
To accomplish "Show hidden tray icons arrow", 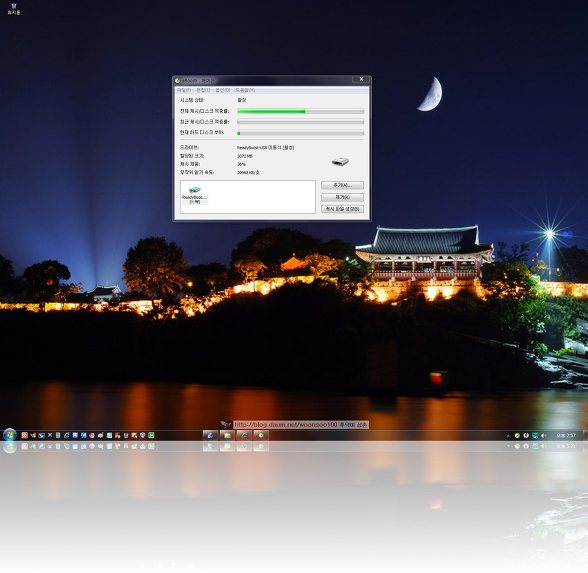I will (508, 436).
